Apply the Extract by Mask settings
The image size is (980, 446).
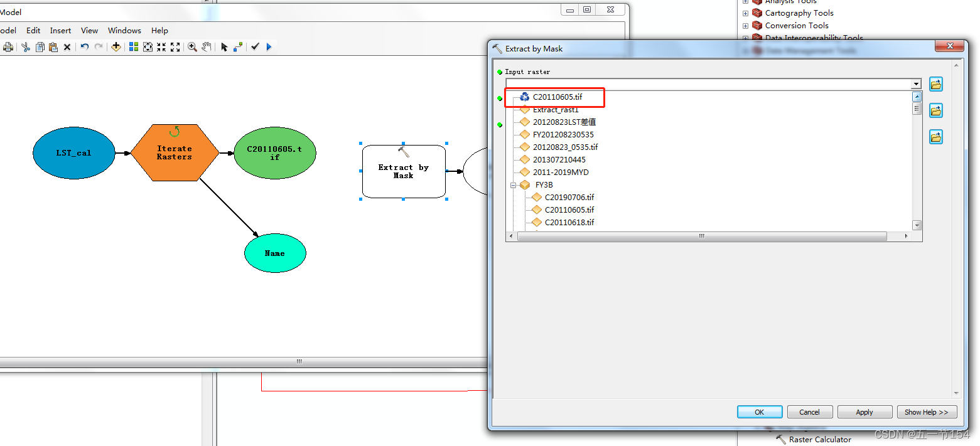click(864, 412)
